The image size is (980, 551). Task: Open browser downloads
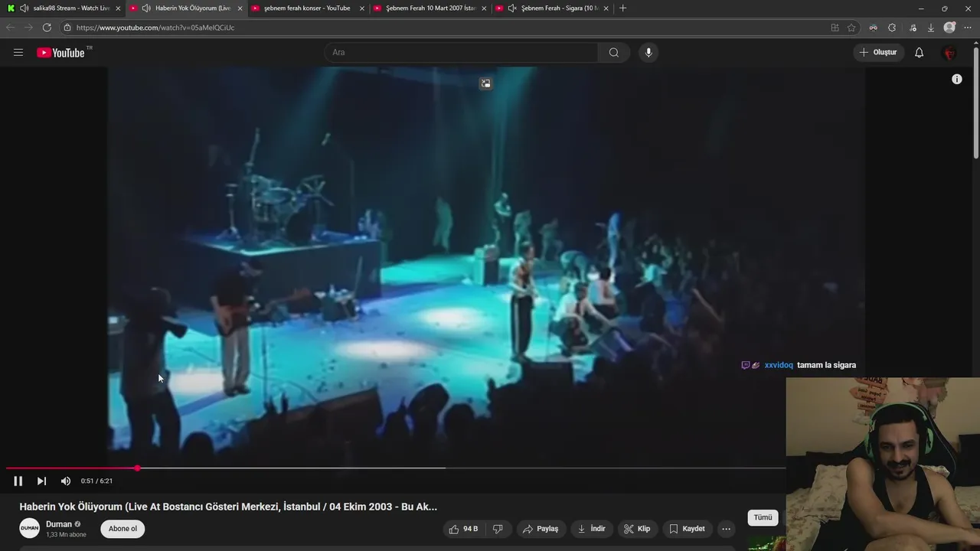931,28
